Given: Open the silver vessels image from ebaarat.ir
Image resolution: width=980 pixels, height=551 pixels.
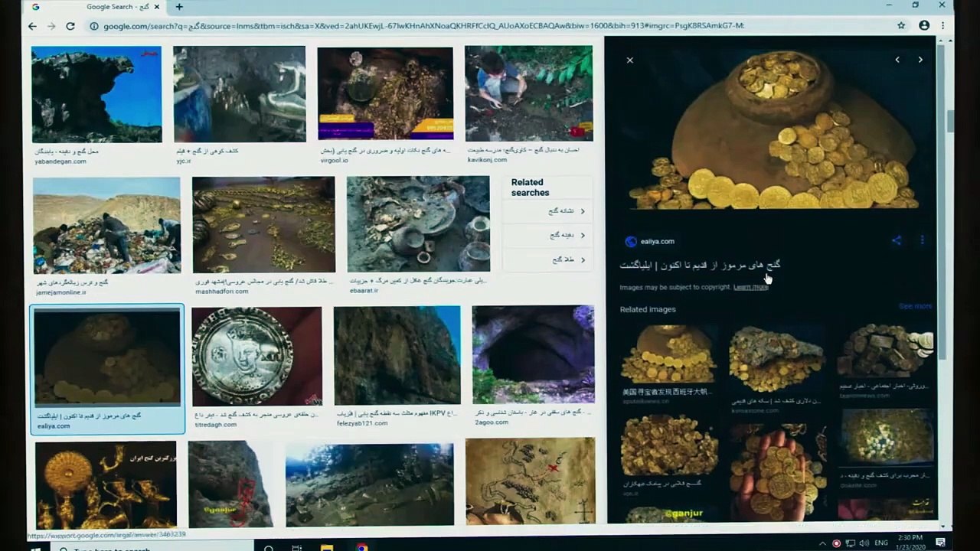Looking at the screenshot, I should click(418, 224).
